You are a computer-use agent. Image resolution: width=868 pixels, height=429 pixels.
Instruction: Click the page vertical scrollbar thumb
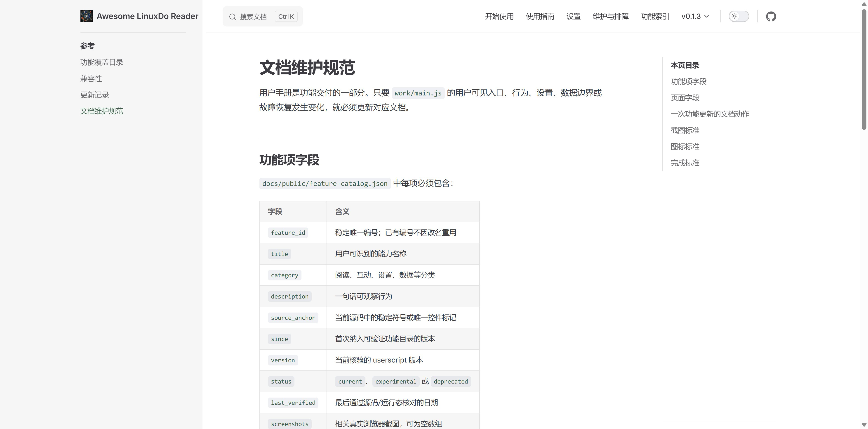(864, 69)
